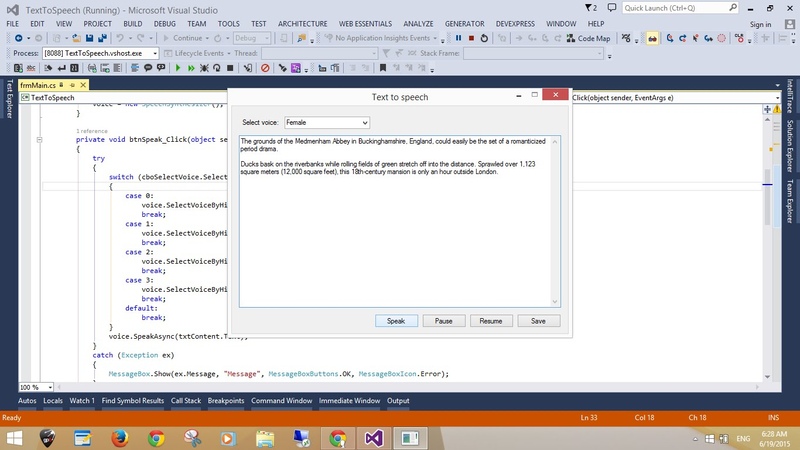800x450 pixels.
Task: Expand the Continue button dropdown arrow
Action: [x=207, y=38]
